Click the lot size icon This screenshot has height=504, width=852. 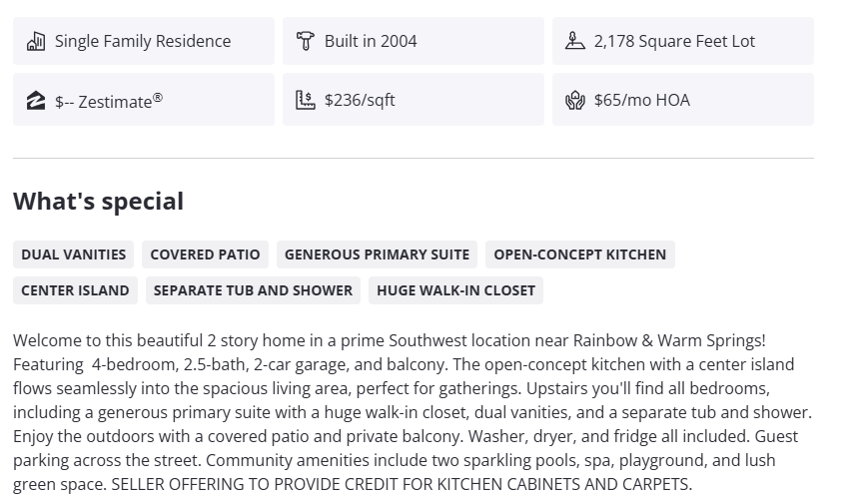point(574,41)
